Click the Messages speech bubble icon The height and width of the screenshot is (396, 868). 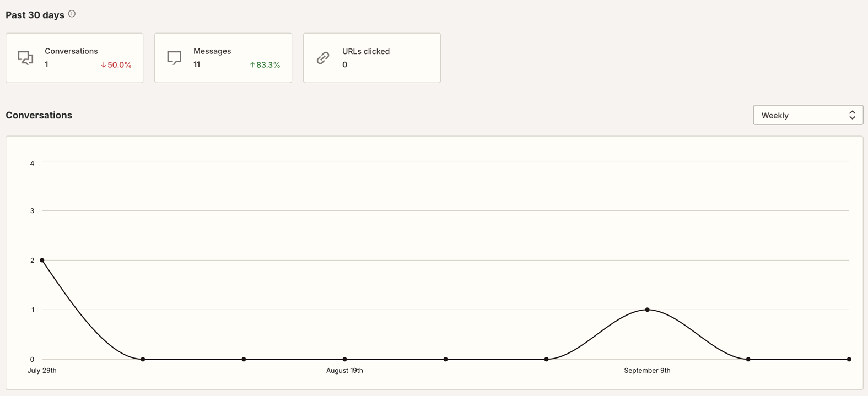(174, 58)
